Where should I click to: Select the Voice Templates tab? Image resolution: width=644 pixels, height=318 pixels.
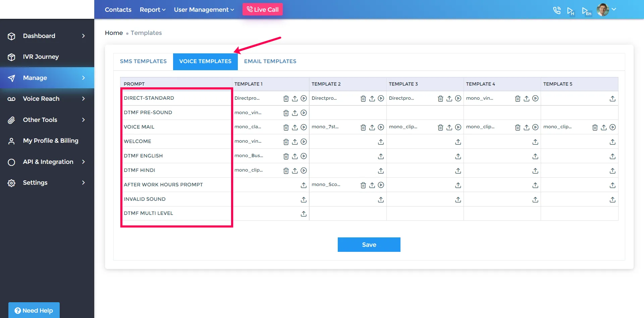205,61
